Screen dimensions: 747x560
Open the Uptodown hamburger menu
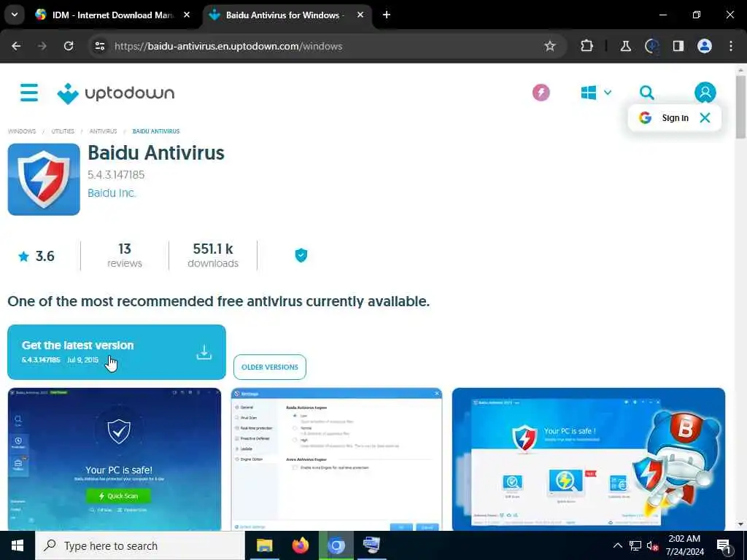pos(29,93)
